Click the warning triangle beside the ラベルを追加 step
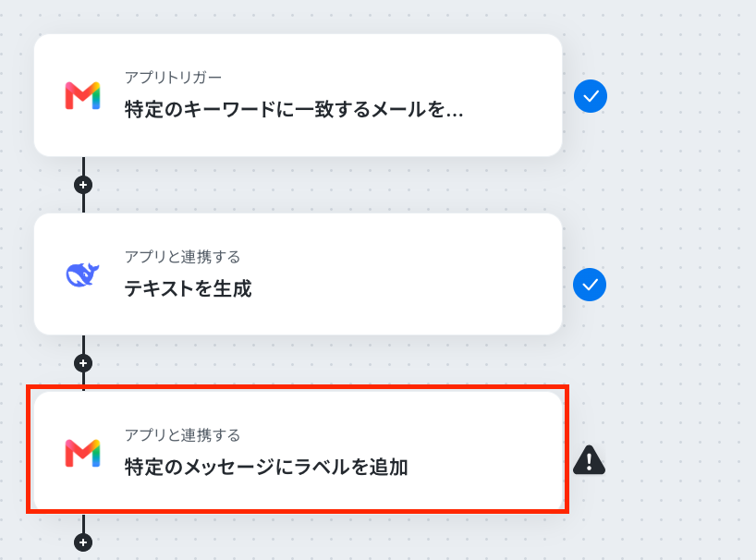This screenshot has height=560, width=756. [589, 460]
